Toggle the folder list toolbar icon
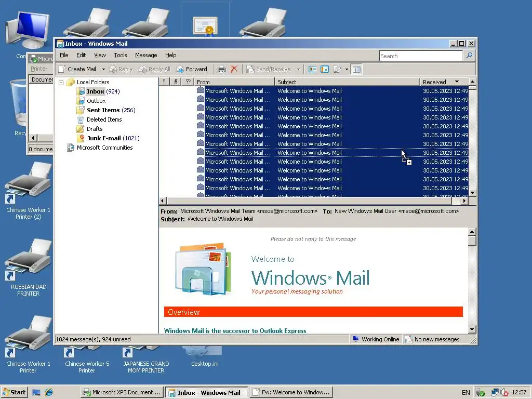 [356, 69]
